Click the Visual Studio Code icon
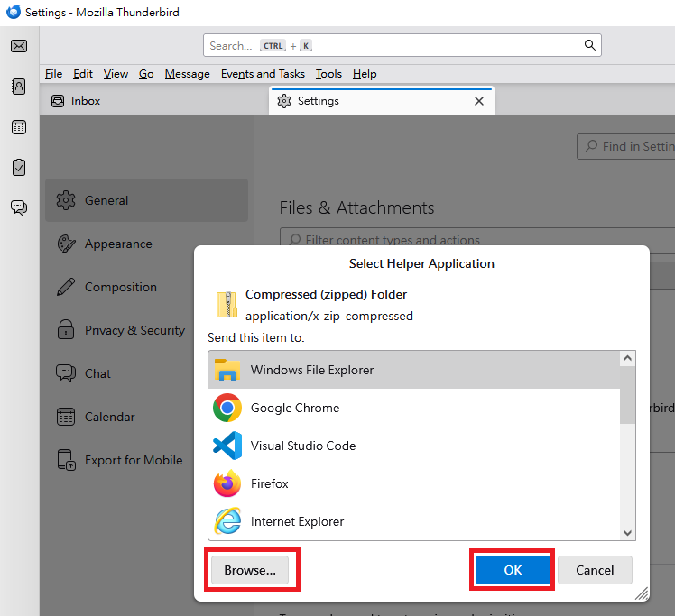Viewport: 675px width, 616px height. [x=227, y=446]
